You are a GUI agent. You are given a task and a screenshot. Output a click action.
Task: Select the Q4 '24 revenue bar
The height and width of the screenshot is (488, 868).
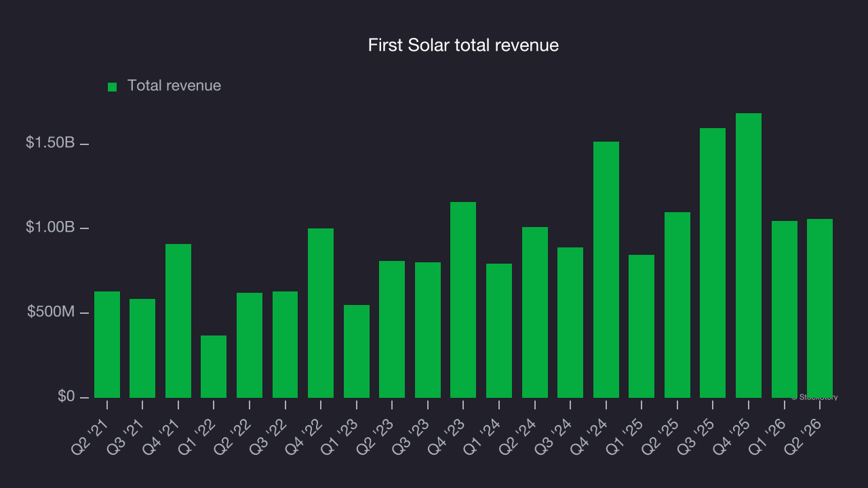[x=606, y=270]
